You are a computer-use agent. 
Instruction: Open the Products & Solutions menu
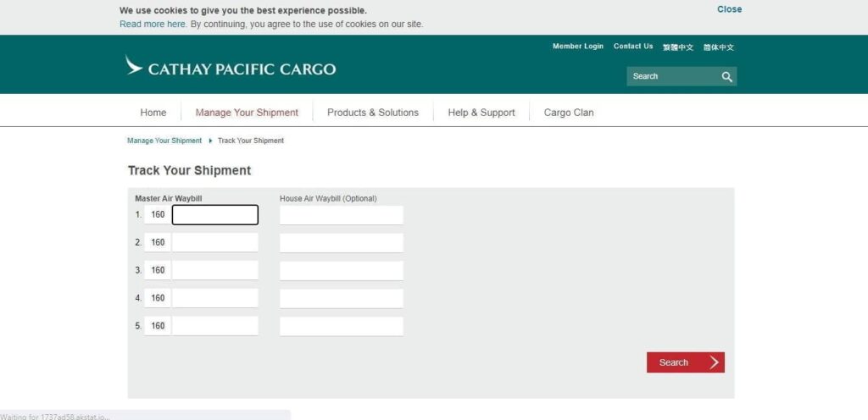373,113
